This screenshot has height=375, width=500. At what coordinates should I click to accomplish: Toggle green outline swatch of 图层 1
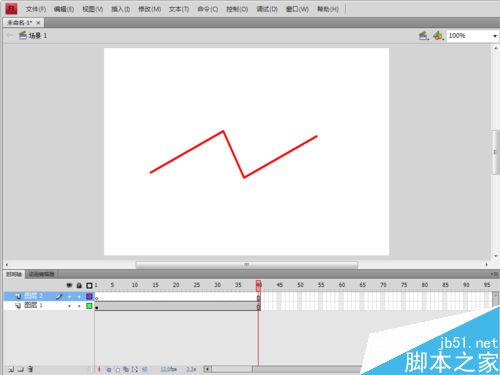pyautogui.click(x=89, y=306)
